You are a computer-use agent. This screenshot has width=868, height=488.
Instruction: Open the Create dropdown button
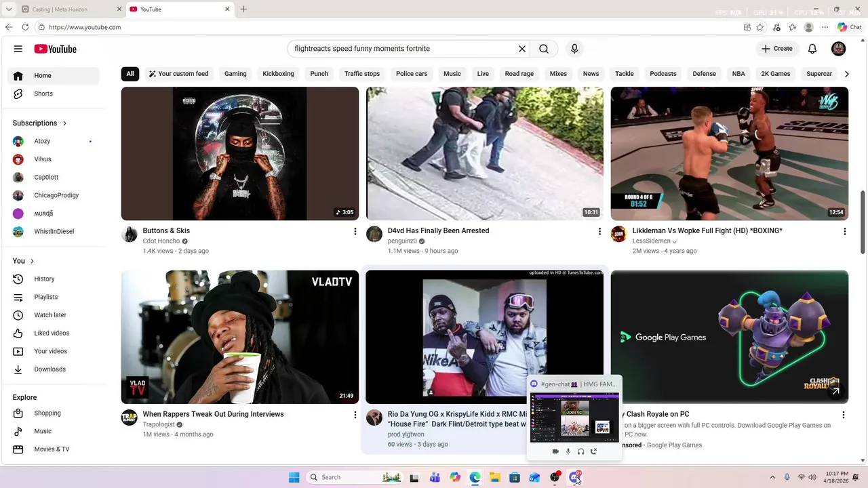click(x=777, y=49)
